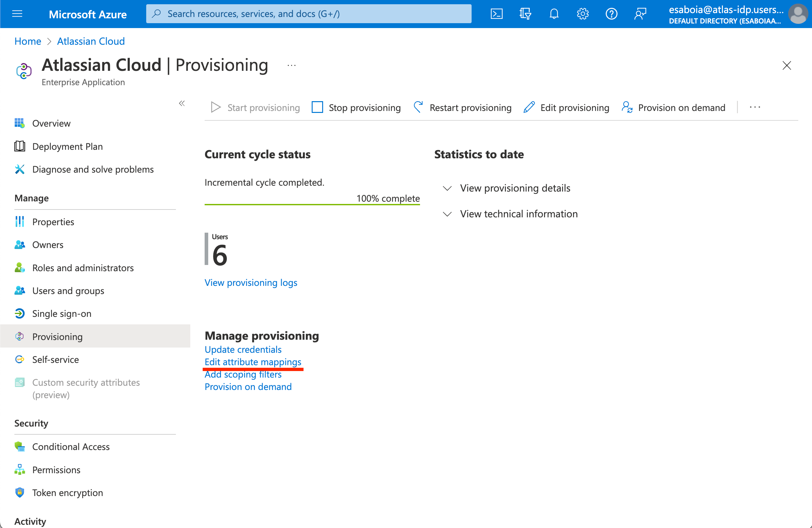Click the Single sign-on arrow icon
The width and height of the screenshot is (812, 528).
[x=20, y=314]
